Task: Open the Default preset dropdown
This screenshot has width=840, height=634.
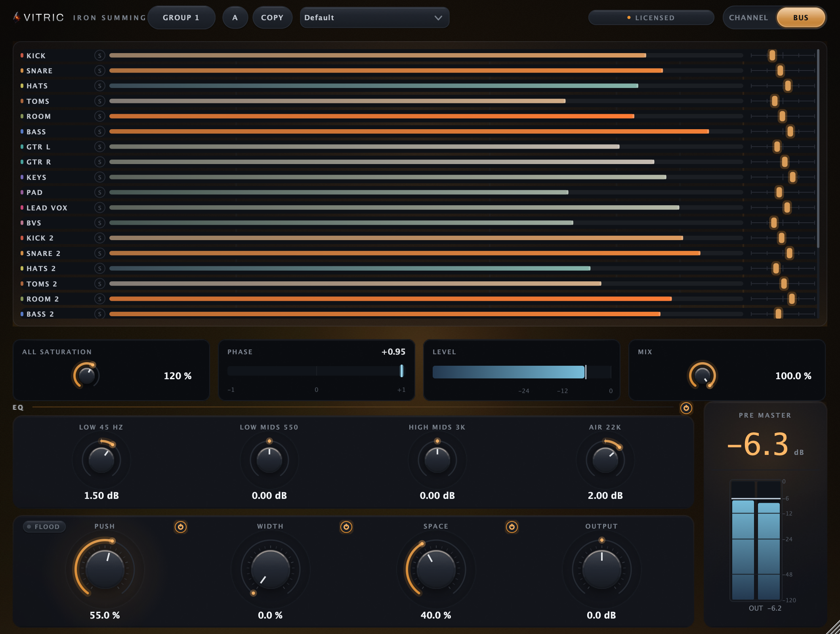Action: click(374, 17)
